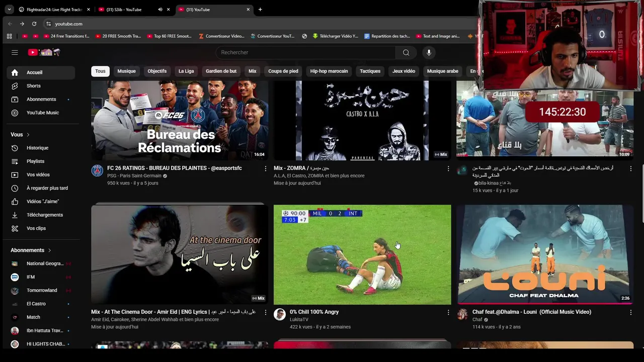Click the Rechercher search field

[307, 52]
